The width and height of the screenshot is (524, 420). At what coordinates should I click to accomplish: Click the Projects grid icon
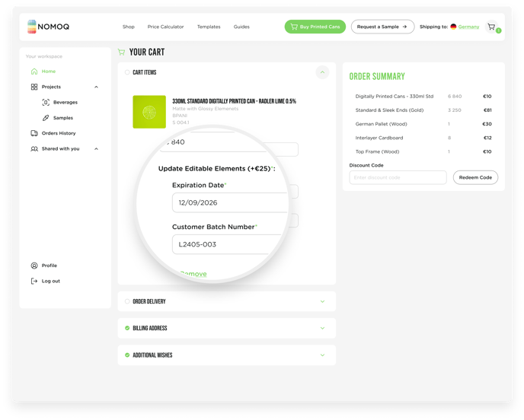[34, 87]
